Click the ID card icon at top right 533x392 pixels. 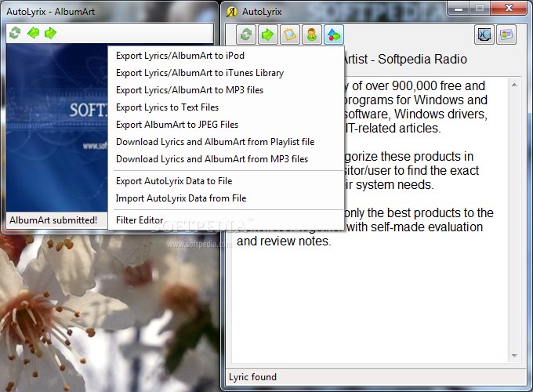point(506,34)
